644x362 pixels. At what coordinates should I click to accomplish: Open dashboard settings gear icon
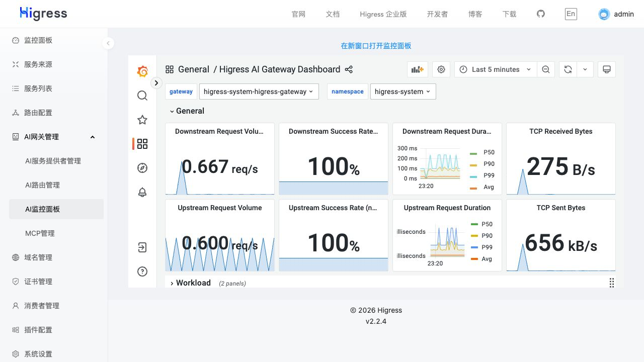click(441, 69)
